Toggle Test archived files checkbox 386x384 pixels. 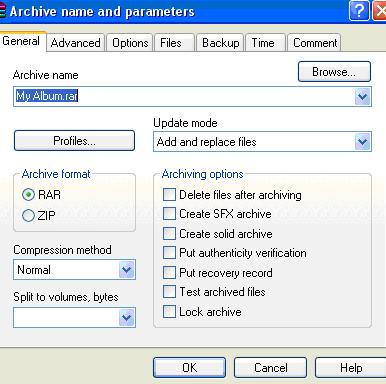pyautogui.click(x=169, y=292)
